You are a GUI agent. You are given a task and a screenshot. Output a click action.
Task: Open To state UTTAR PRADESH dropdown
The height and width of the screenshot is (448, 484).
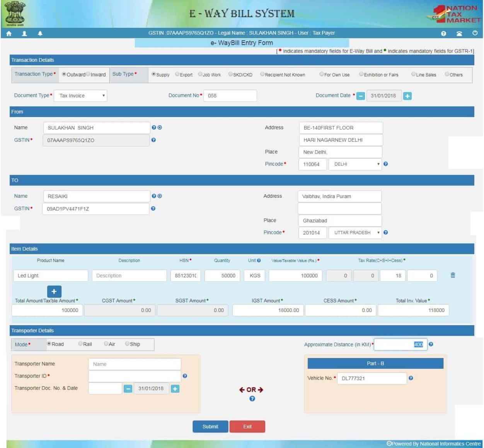point(355,233)
